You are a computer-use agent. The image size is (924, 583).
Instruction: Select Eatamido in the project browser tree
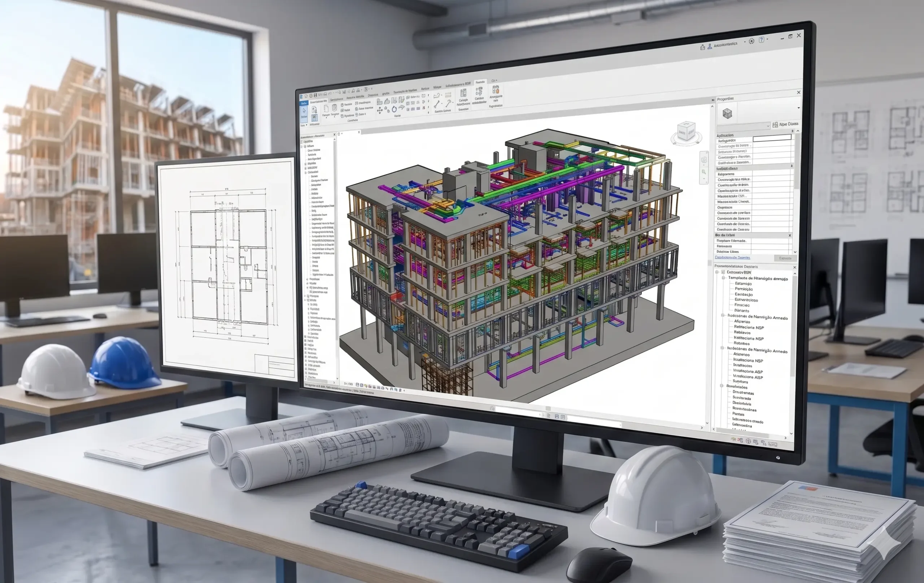tap(744, 284)
